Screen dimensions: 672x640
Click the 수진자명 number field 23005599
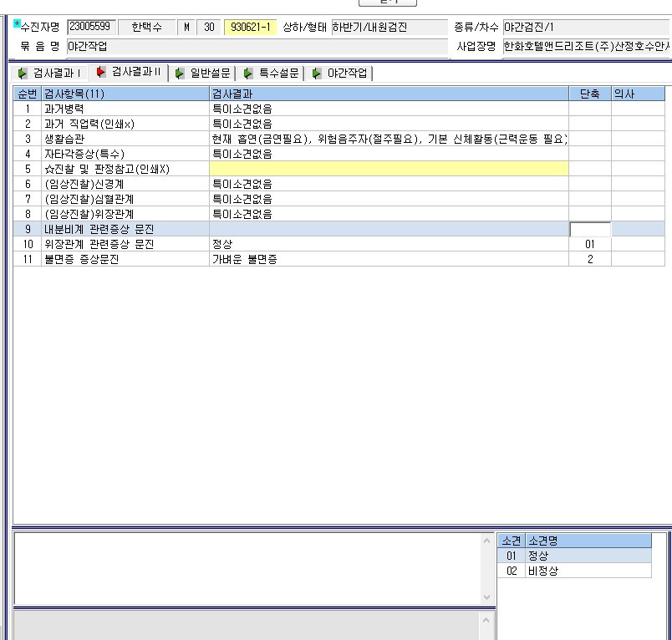tap(91, 27)
